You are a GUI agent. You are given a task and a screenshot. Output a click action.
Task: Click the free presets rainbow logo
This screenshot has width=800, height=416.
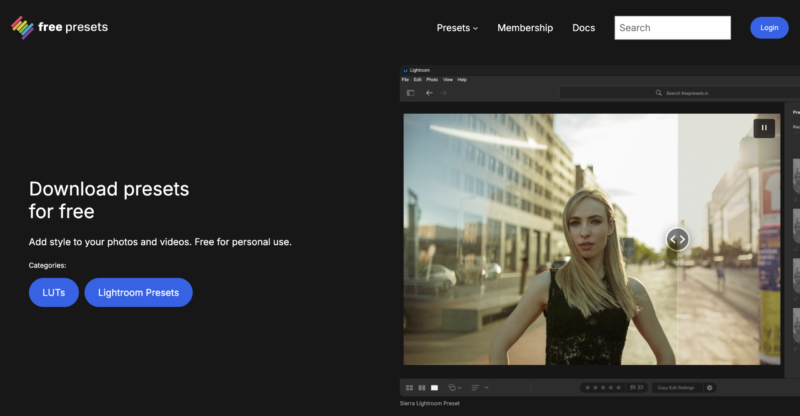(22, 28)
